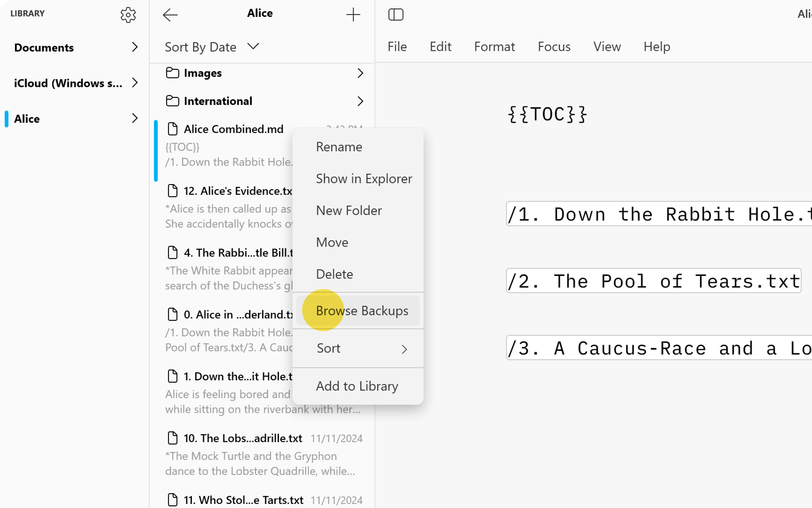This screenshot has height=508, width=812.
Task: Create a new document with the plus icon
Action: click(x=354, y=14)
